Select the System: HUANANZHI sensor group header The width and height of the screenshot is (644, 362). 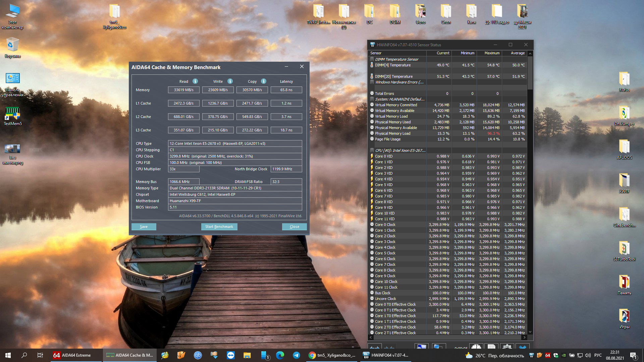point(399,99)
